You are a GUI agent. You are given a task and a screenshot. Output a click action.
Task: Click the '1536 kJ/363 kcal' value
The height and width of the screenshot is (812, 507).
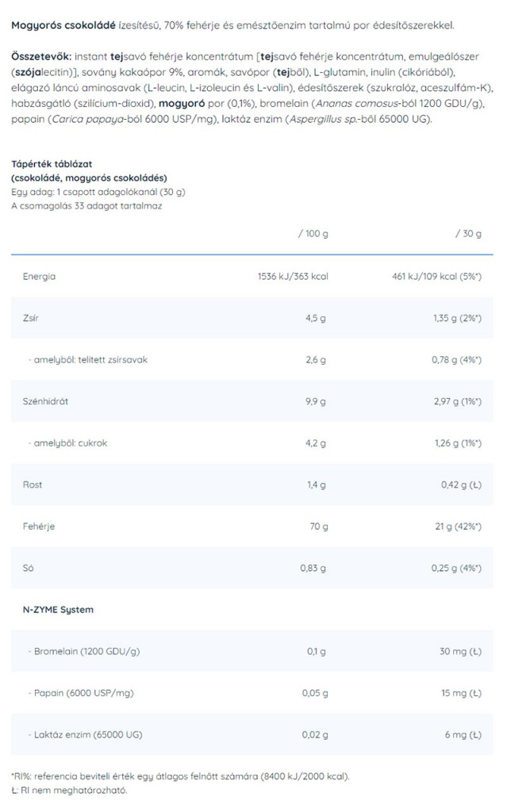pyautogui.click(x=293, y=277)
